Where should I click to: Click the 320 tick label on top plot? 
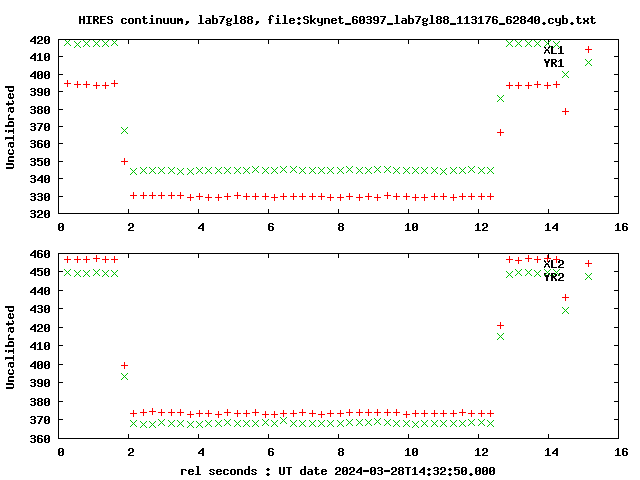click(40, 213)
